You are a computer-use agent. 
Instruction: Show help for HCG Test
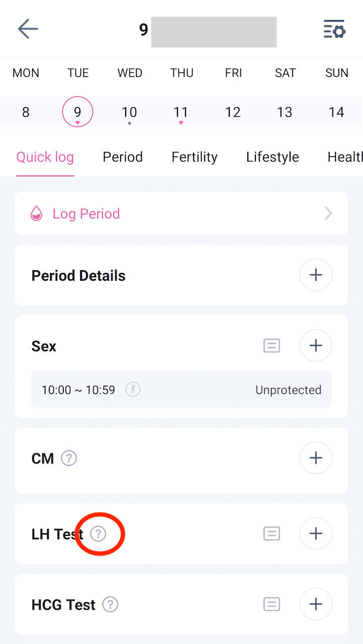[x=110, y=604]
